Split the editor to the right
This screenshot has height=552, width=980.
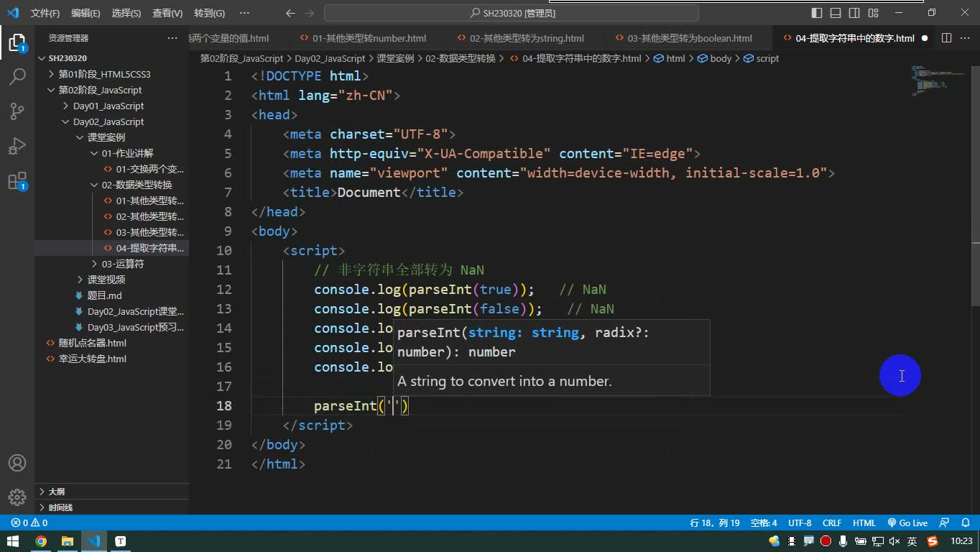point(946,38)
